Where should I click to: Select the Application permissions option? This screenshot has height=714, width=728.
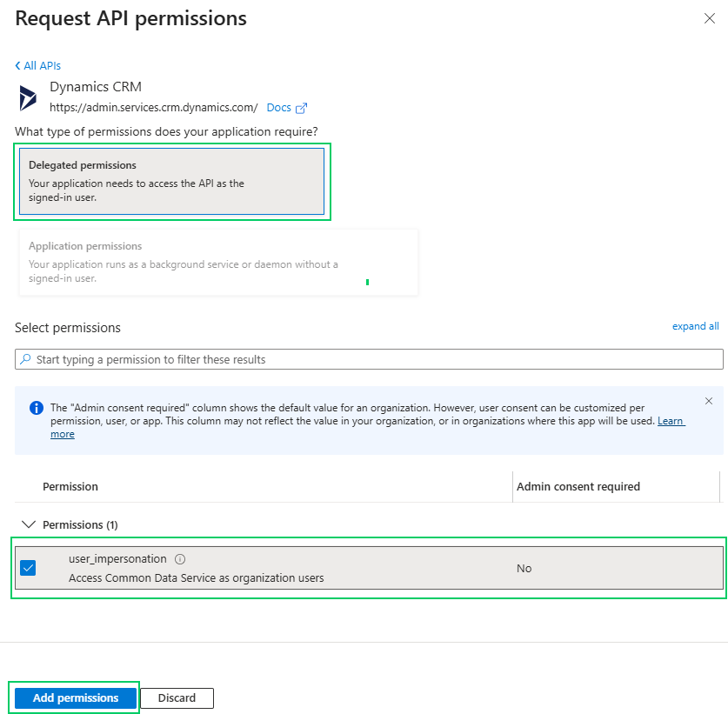218,262
